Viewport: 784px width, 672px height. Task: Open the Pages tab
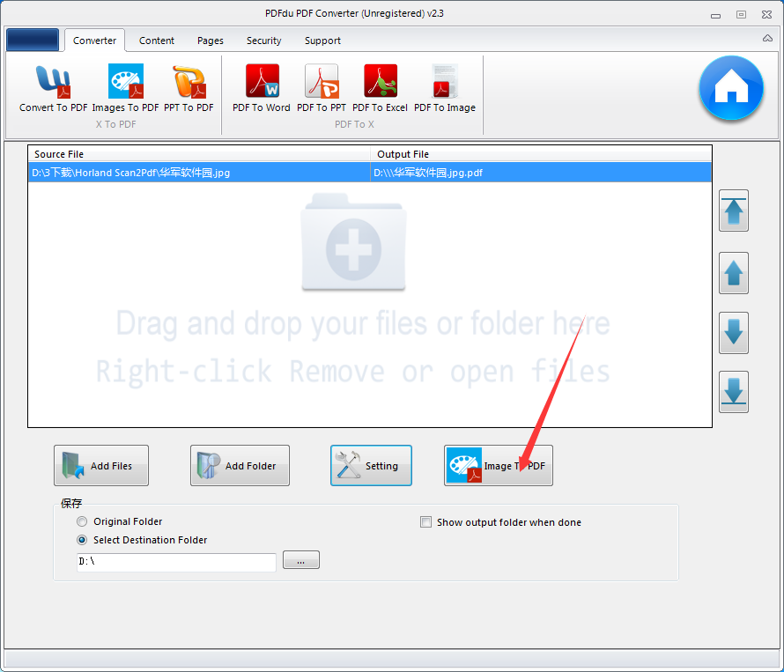click(210, 41)
